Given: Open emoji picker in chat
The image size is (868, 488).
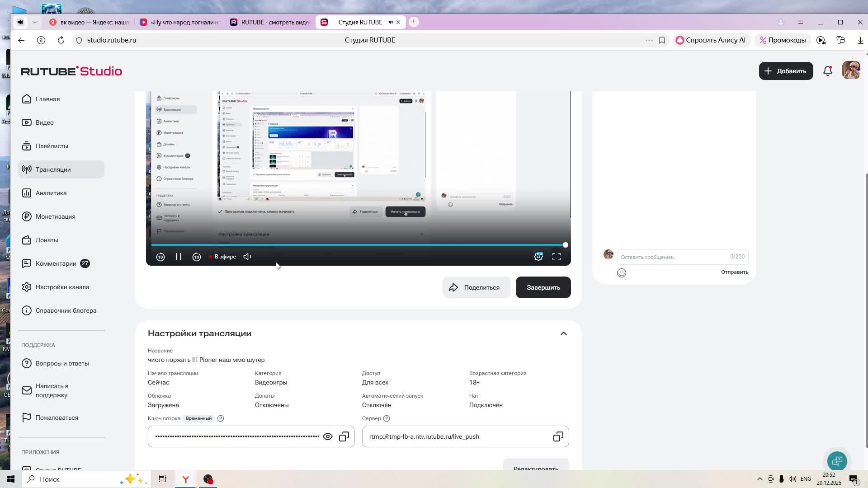Looking at the screenshot, I should point(622,273).
